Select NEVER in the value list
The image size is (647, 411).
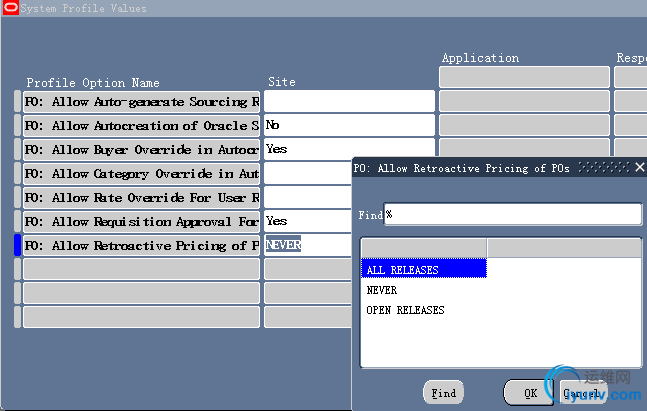point(382,290)
